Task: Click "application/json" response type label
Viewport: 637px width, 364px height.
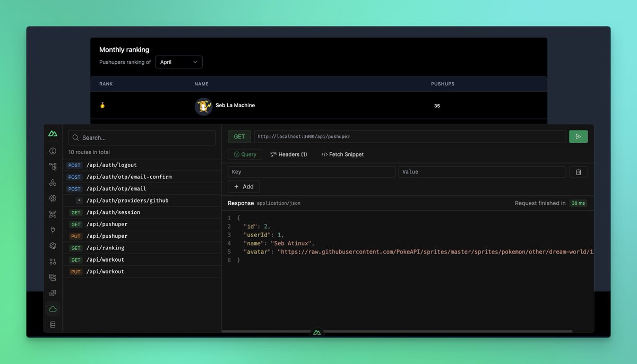Action: [x=278, y=203]
